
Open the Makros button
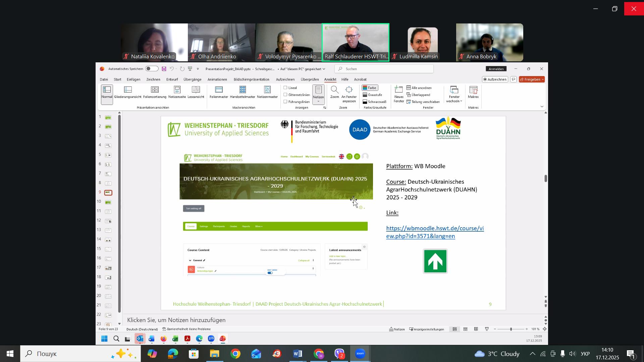pyautogui.click(x=473, y=92)
